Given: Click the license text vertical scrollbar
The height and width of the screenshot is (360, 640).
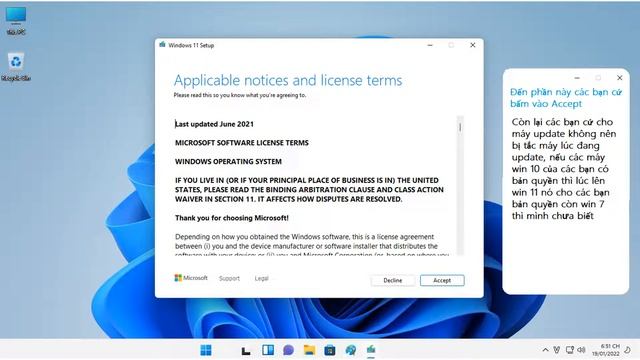Looking at the screenshot, I should click(x=460, y=186).
